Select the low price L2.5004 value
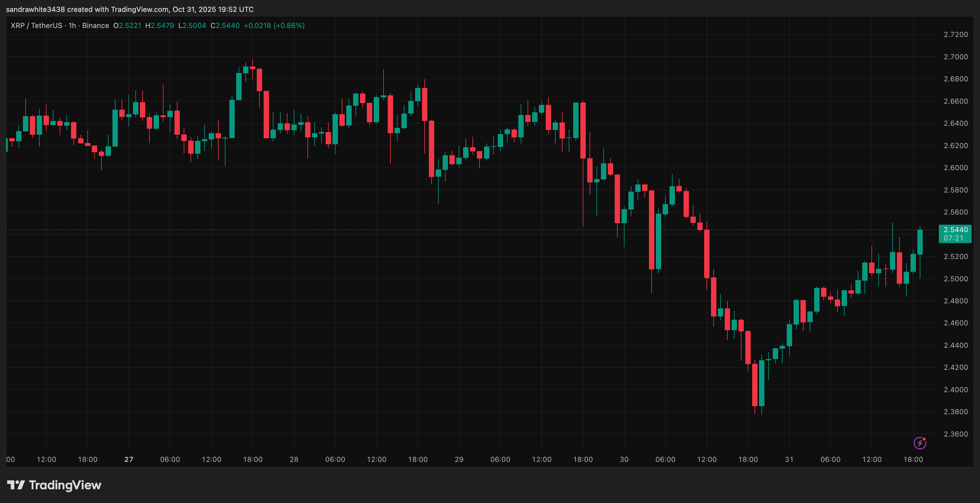Image resolution: width=980 pixels, height=503 pixels. click(192, 25)
